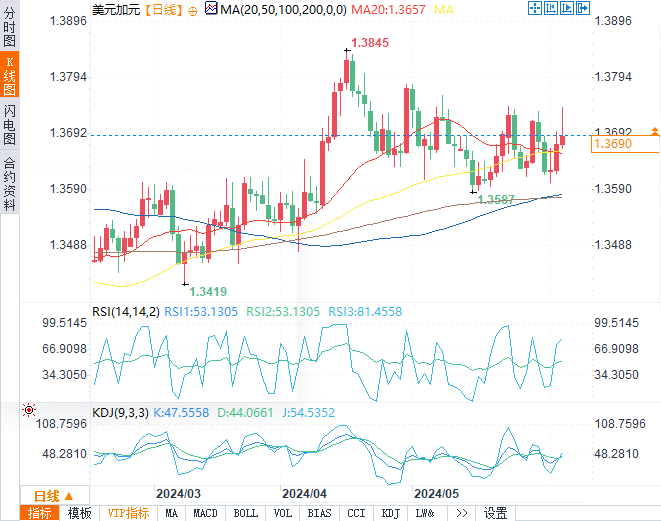Viewport: 661px width, 521px height.
Task: Open the VIP指标 tab
Action: click(x=129, y=513)
